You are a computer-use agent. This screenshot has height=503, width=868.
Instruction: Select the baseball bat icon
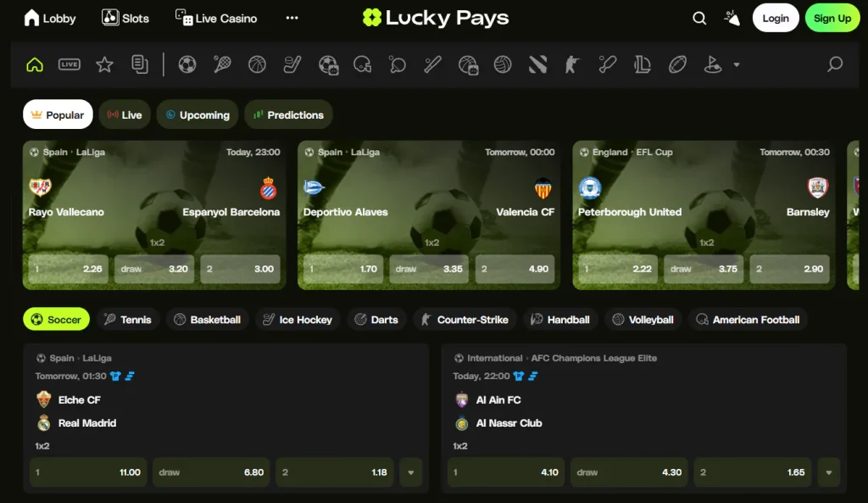tap(432, 64)
